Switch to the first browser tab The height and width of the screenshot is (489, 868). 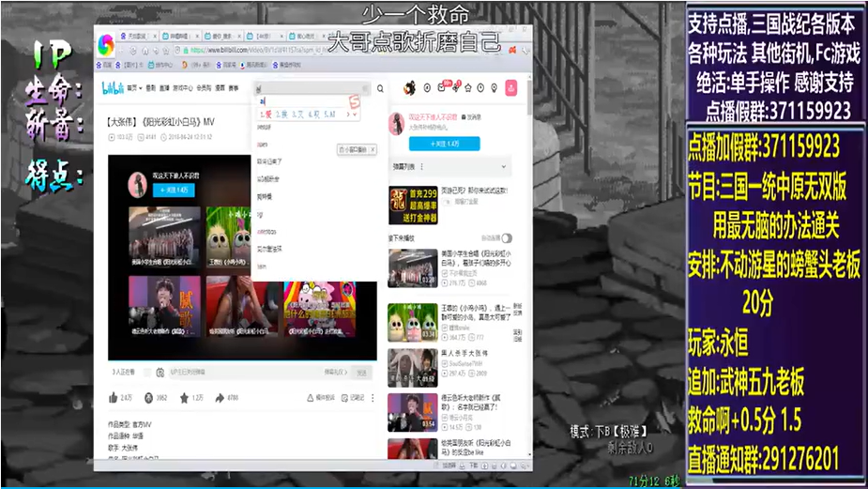pos(138,36)
